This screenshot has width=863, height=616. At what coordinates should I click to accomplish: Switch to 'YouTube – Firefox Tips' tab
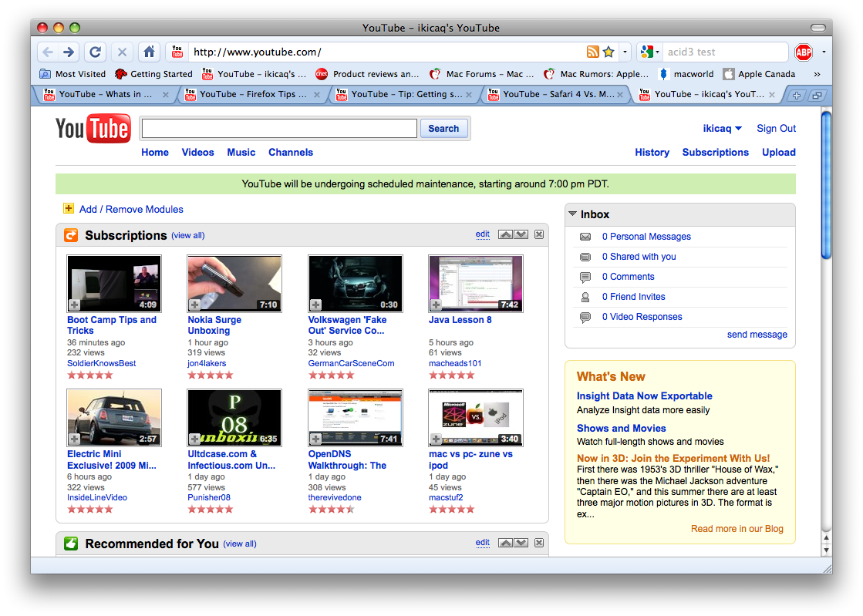[x=253, y=94]
